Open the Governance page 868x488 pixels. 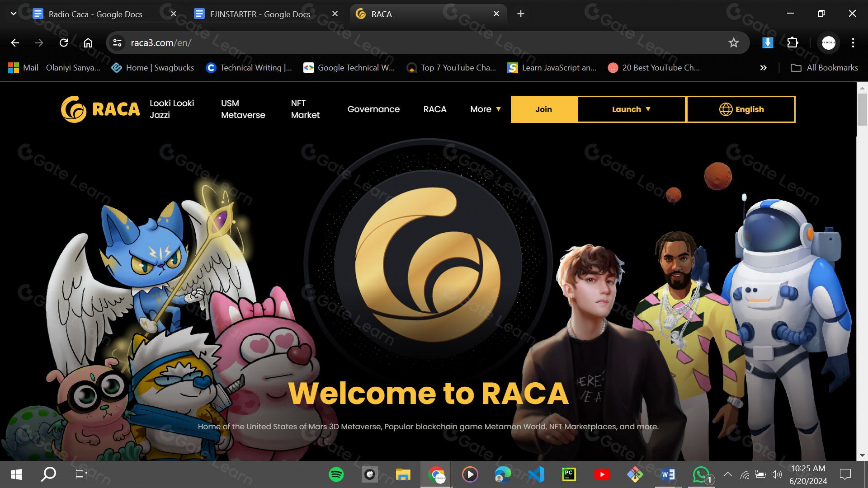tap(373, 109)
